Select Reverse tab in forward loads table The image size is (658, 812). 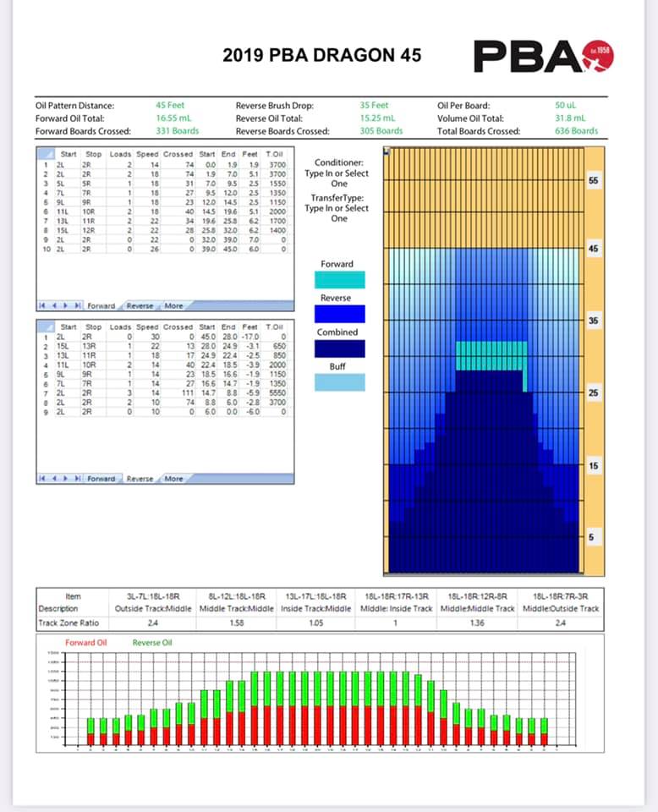click(x=140, y=306)
